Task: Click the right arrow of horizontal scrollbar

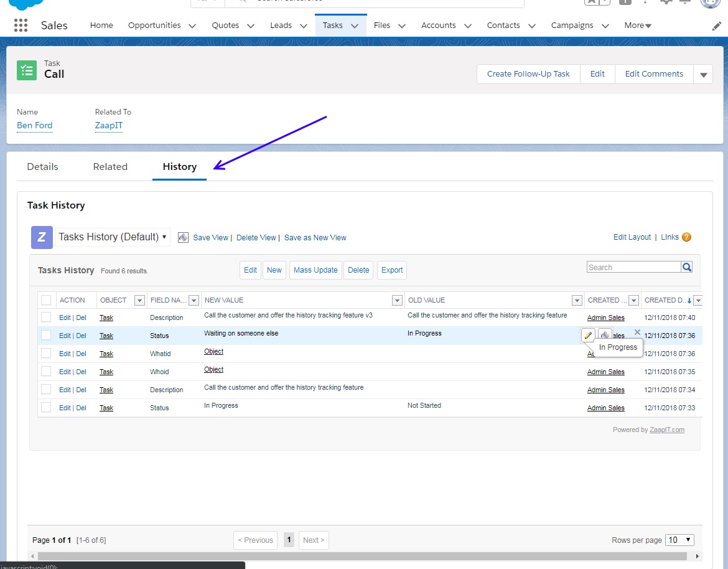Action: point(697,556)
